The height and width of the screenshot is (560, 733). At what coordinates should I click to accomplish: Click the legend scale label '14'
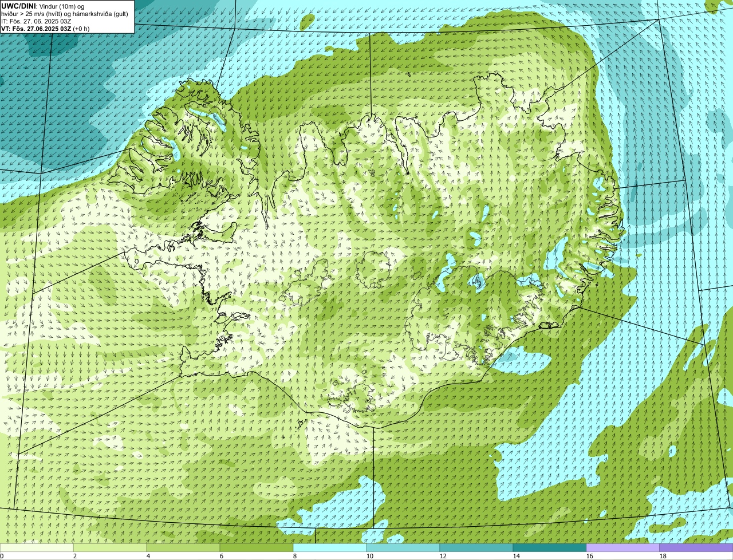coord(516,556)
